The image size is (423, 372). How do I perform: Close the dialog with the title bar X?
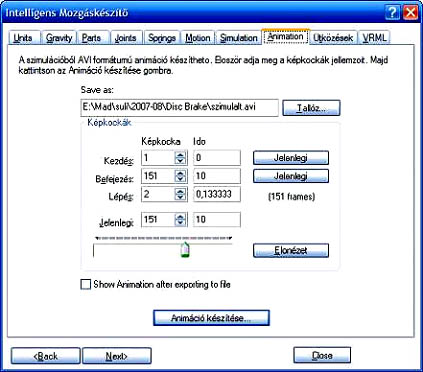pyautogui.click(x=411, y=13)
